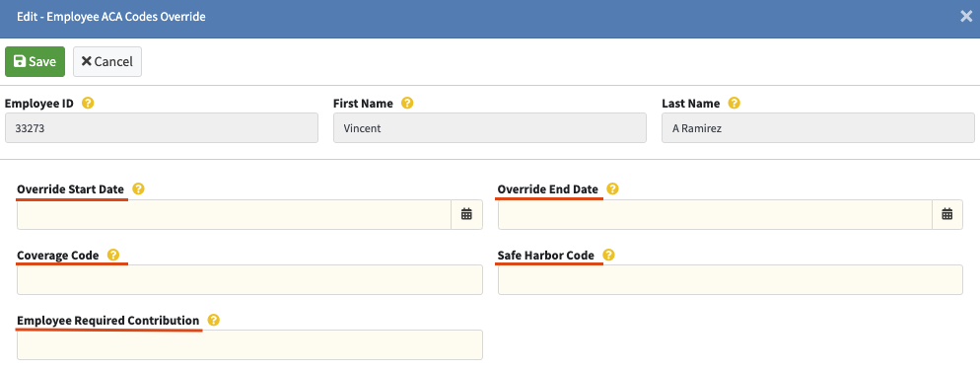Click the dialog title 'Edit - Employee ACA Codes Override'
Screen dimensions: 980x372
tap(111, 17)
